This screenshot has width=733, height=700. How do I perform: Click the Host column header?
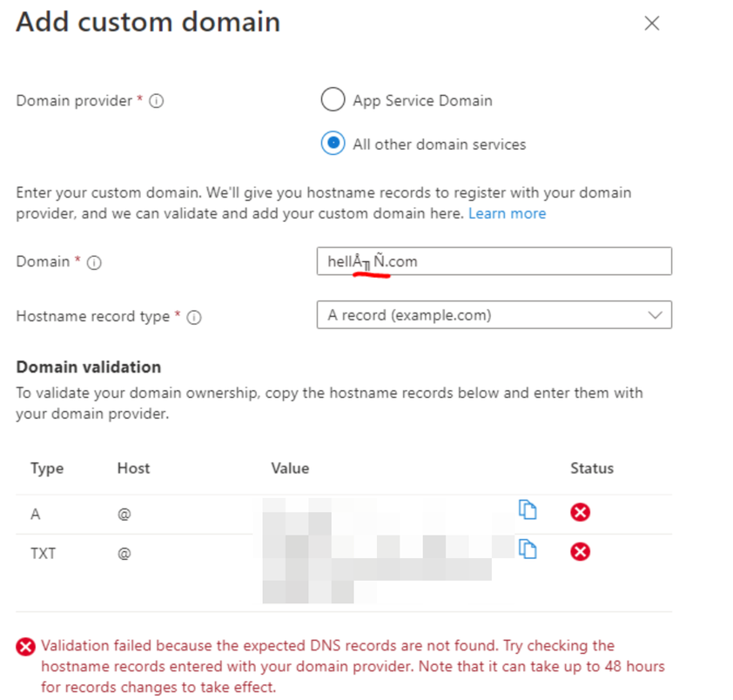[133, 468]
